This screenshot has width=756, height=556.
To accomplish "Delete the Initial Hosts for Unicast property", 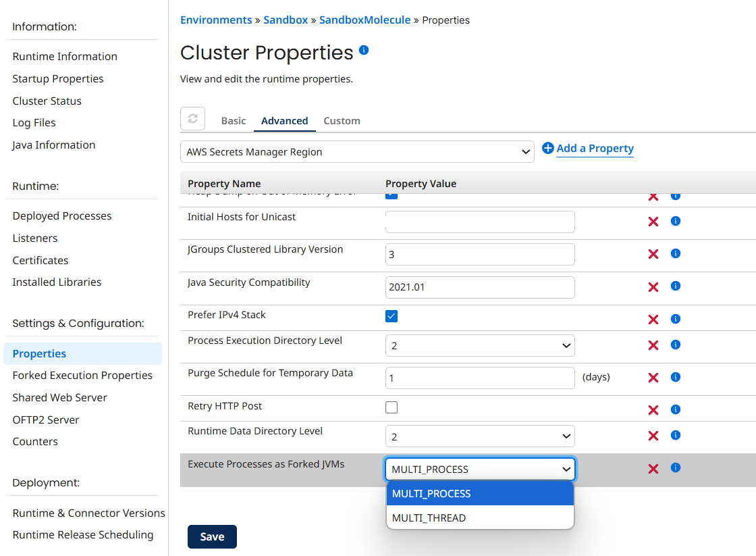I will (x=653, y=221).
